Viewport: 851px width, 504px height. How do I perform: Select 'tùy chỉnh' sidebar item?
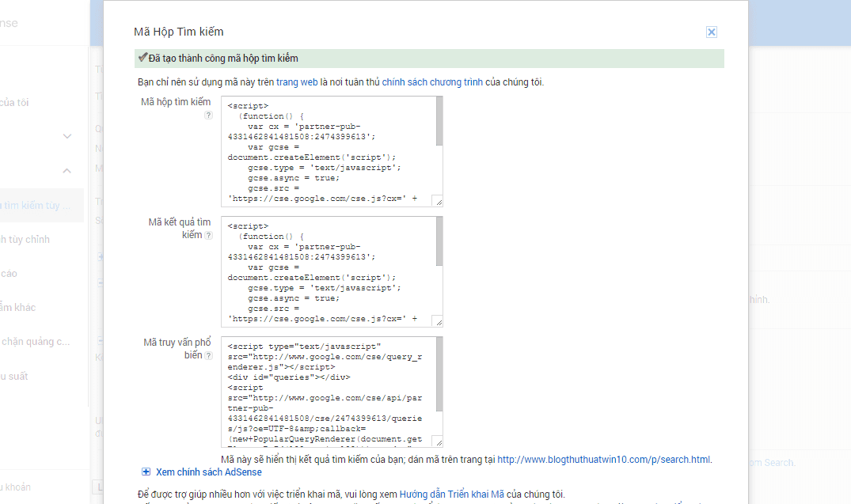pyautogui.click(x=25, y=239)
